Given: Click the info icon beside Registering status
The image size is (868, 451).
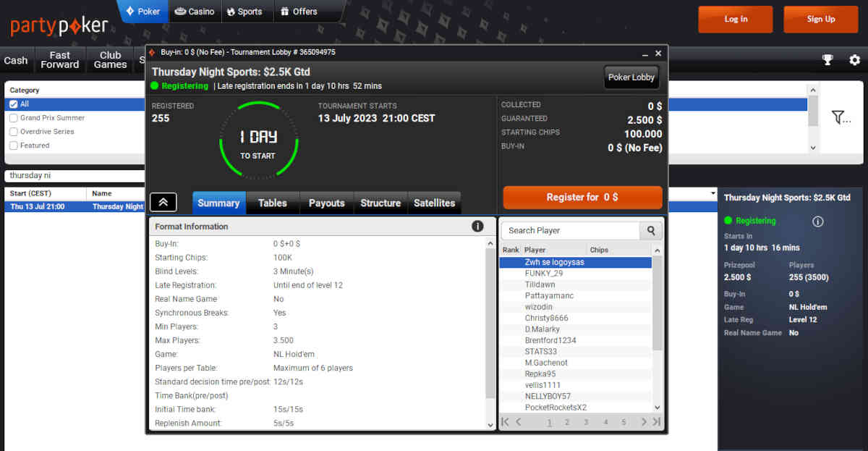Looking at the screenshot, I should pos(818,222).
